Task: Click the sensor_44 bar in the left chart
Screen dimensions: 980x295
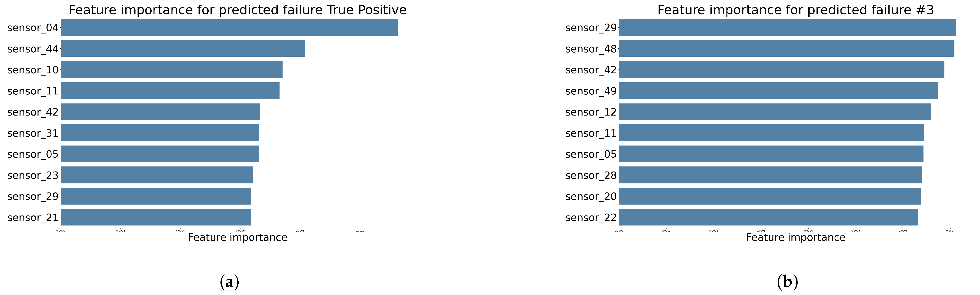Action: pos(183,49)
